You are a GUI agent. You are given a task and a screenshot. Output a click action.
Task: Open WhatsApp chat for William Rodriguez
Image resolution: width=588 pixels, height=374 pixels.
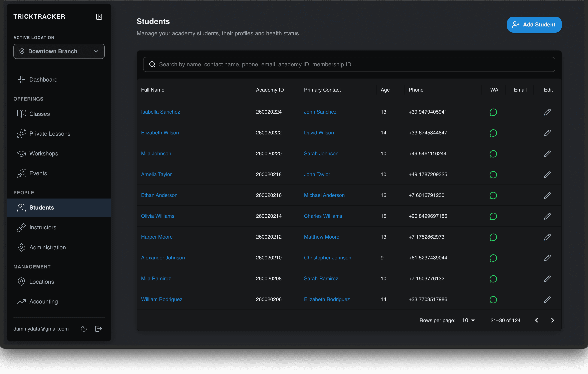click(493, 299)
